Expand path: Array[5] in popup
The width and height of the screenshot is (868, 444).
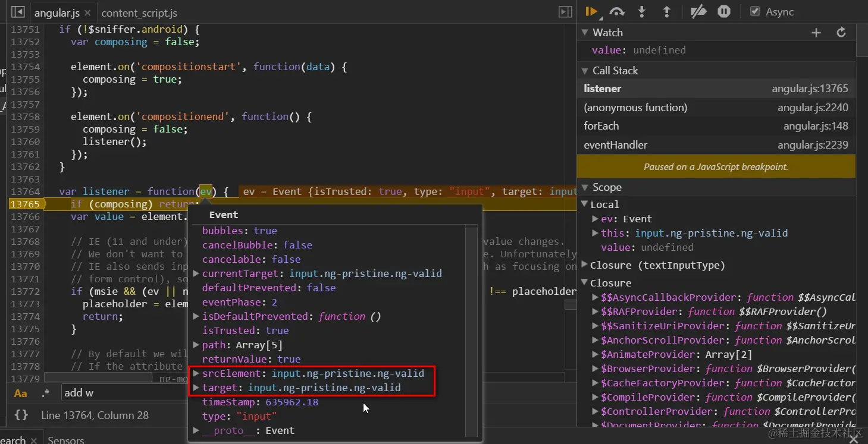click(x=196, y=345)
